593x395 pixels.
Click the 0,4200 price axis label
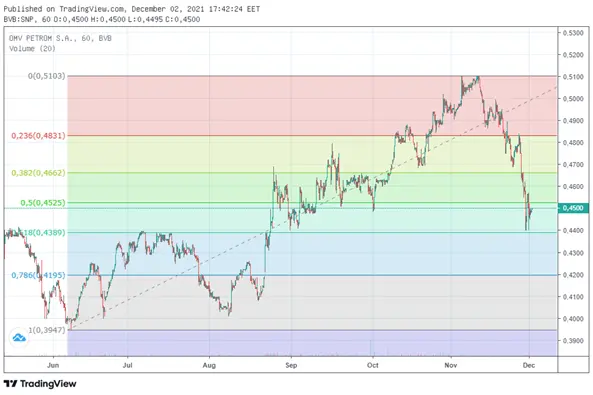click(573, 275)
